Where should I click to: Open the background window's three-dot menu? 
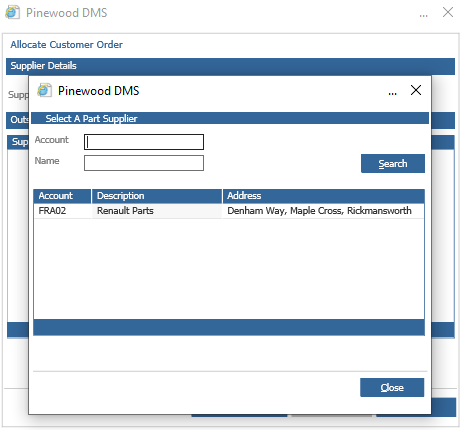click(x=423, y=15)
